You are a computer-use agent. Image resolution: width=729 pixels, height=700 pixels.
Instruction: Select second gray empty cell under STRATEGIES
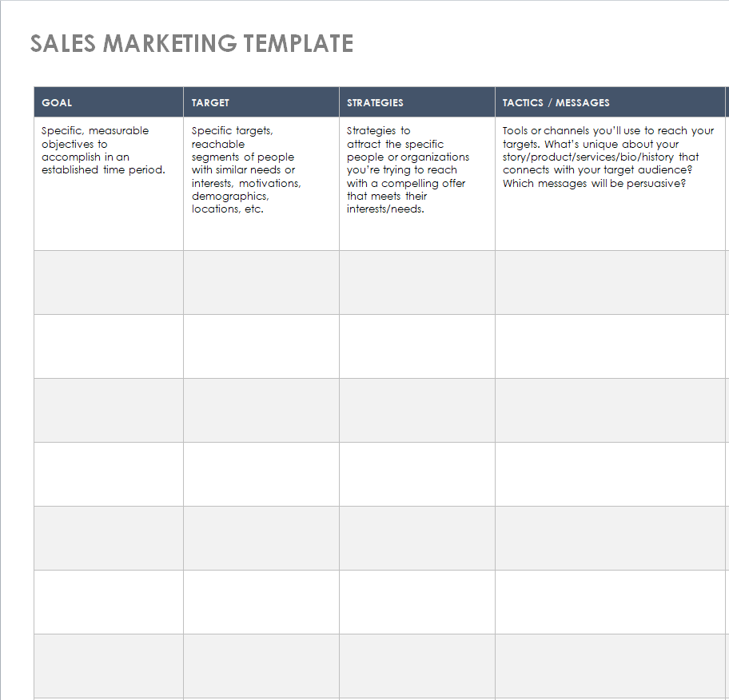[x=417, y=411]
